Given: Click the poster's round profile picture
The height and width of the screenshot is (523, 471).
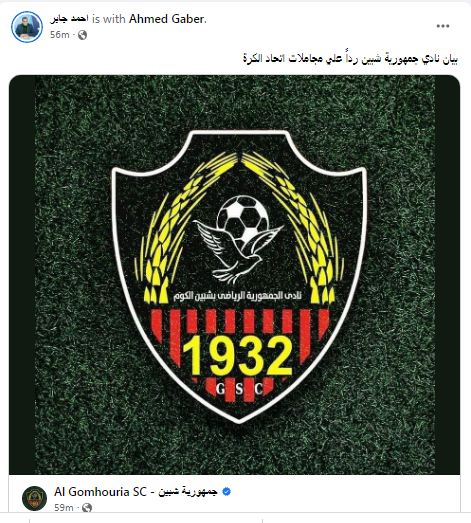Looking at the screenshot, I should pyautogui.click(x=27, y=27).
